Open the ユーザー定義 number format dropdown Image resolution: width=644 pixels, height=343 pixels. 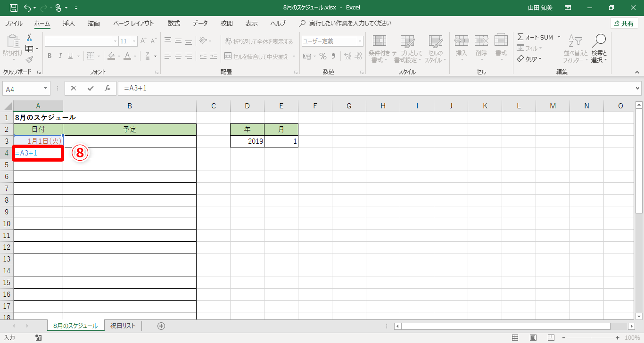(360, 41)
